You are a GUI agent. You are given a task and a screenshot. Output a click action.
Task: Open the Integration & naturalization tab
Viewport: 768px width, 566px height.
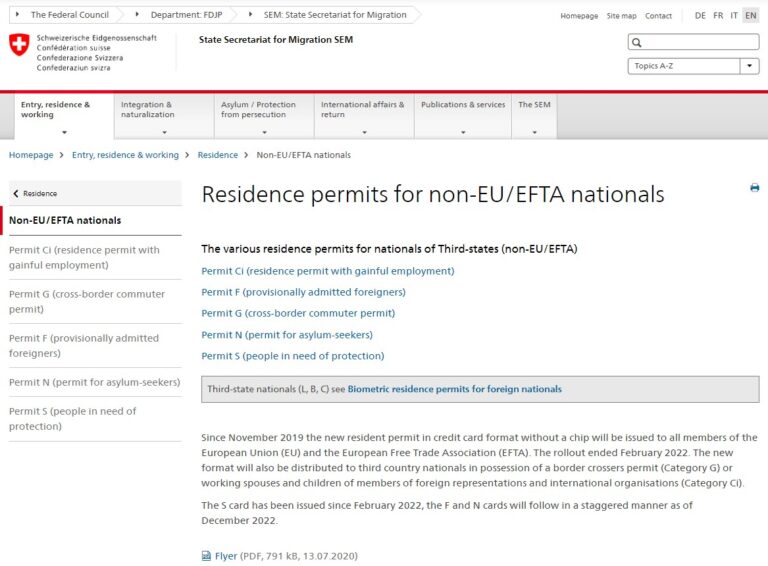[x=164, y=117]
